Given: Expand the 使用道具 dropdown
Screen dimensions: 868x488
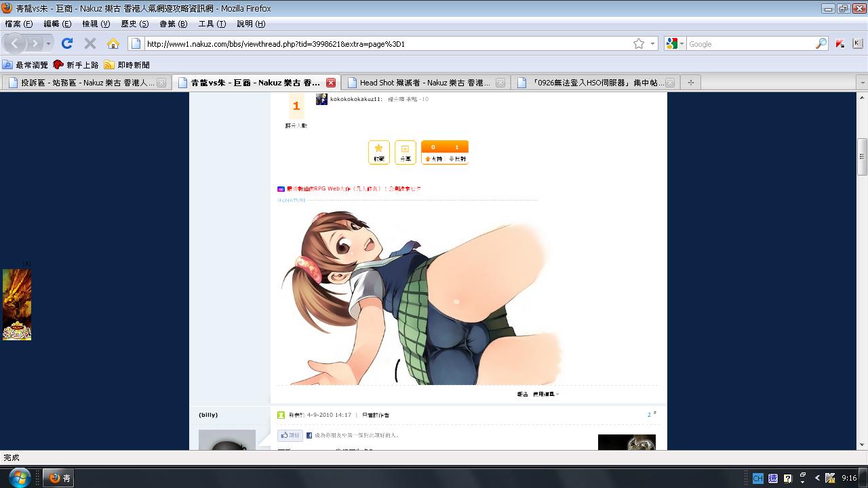Looking at the screenshot, I should pos(546,394).
